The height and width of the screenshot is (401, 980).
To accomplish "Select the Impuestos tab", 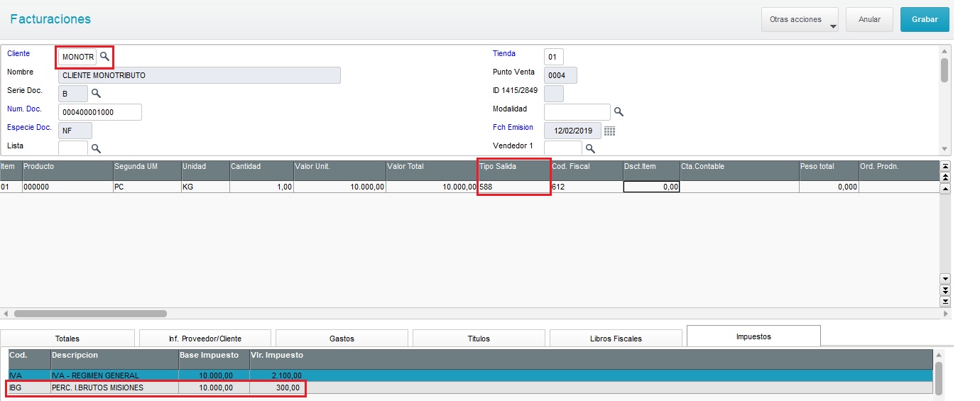I will [753, 336].
